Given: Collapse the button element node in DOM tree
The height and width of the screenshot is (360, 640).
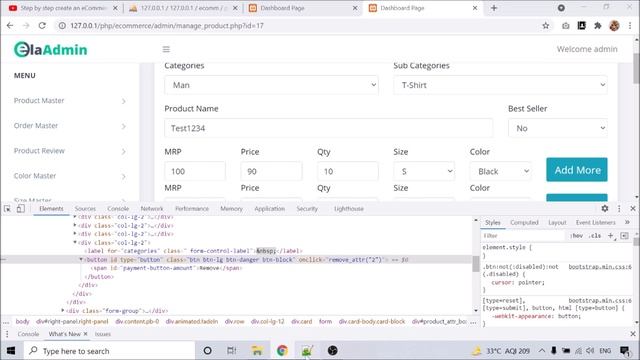Looking at the screenshot, I should click(x=81, y=259).
